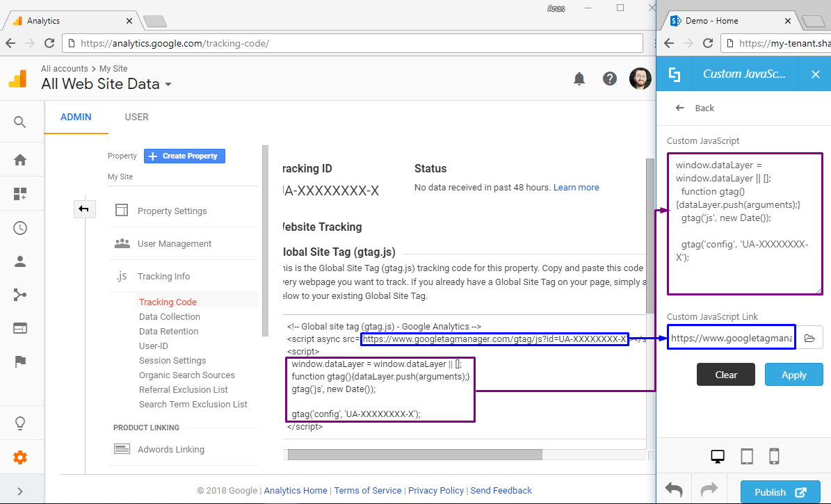831x504 pixels.
Task: Click All accounts breadcrumb
Action: (65, 68)
